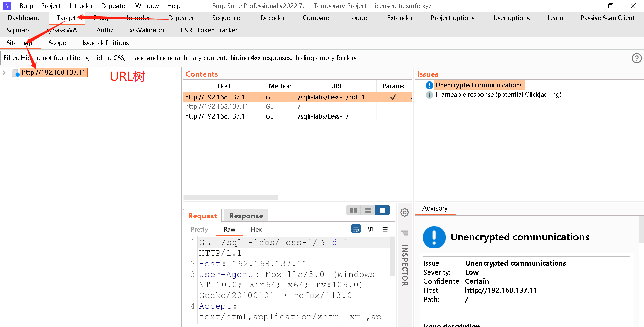Select the row with URL /

(x=297, y=106)
